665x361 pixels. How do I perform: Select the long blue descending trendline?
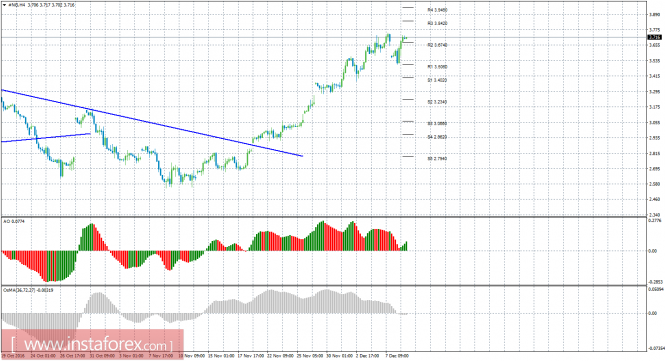click(152, 123)
